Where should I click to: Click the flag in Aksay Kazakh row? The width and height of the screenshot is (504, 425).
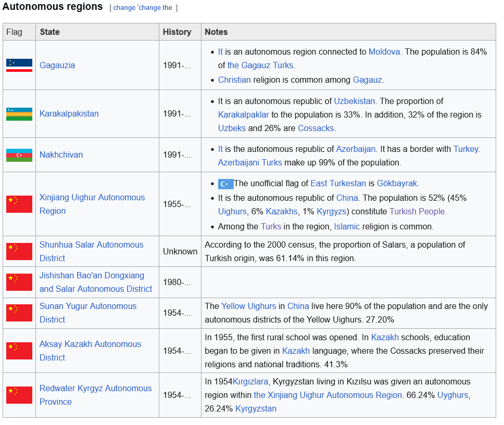point(19,351)
